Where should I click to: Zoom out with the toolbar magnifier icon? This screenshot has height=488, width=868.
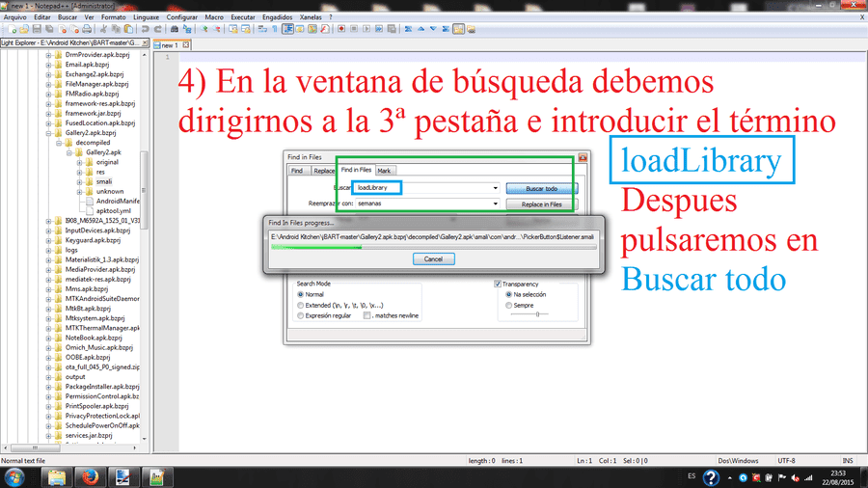click(x=216, y=29)
